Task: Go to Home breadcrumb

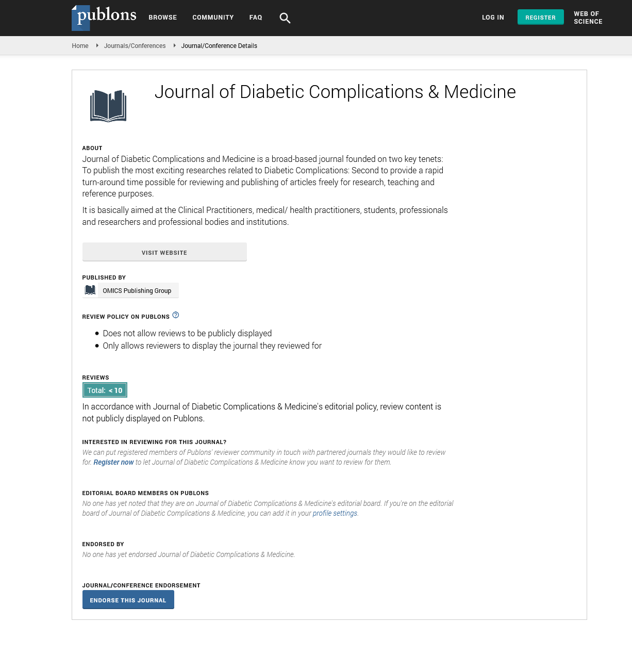Action: click(80, 46)
